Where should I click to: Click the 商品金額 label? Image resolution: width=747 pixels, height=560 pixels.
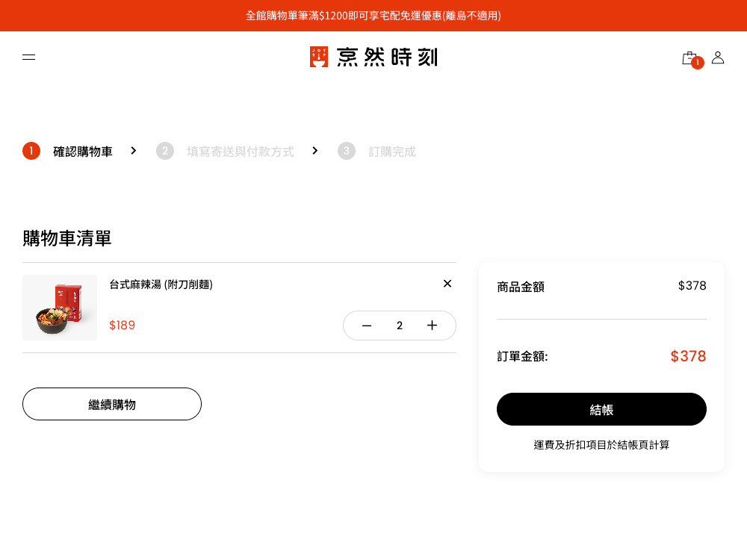tap(521, 287)
